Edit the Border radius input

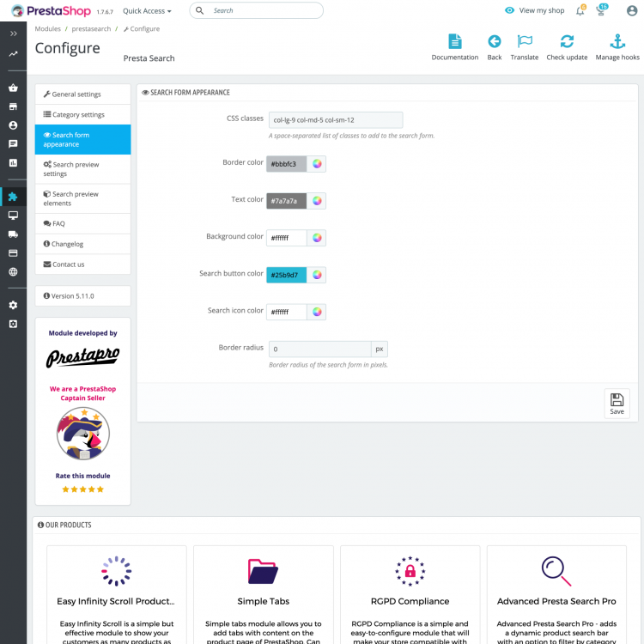point(320,349)
